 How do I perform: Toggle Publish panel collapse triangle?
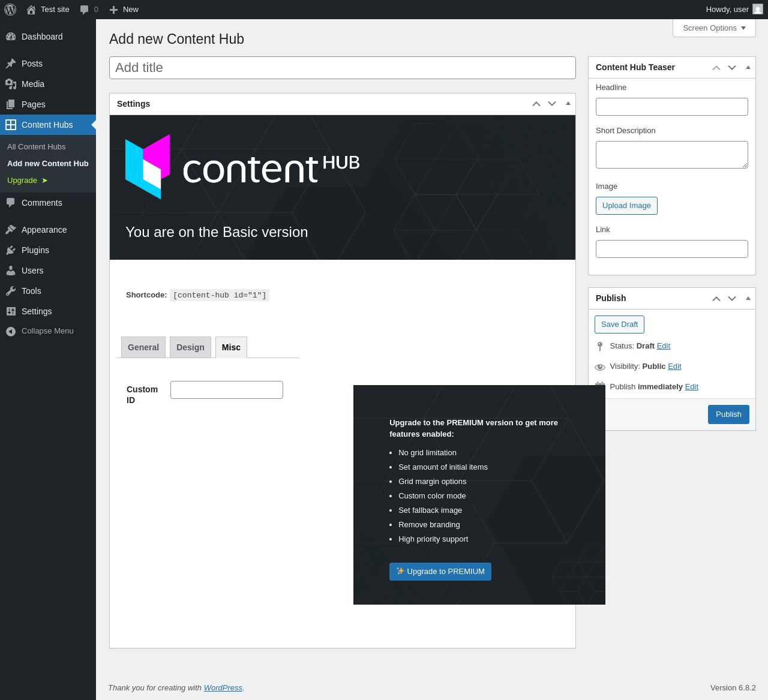pos(748,298)
